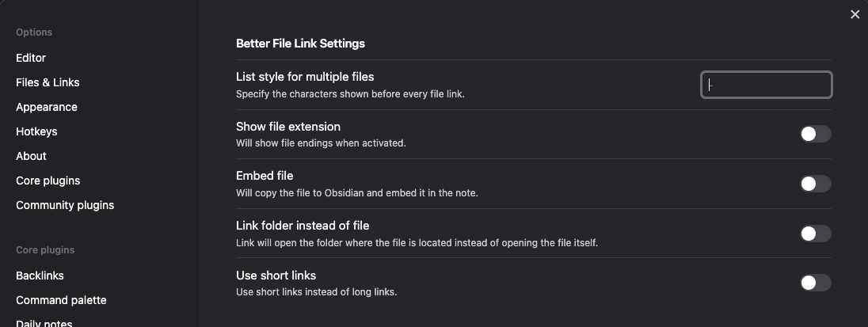The height and width of the screenshot is (327, 868).
Task: Turn on the Embed file switch
Action: tap(815, 184)
